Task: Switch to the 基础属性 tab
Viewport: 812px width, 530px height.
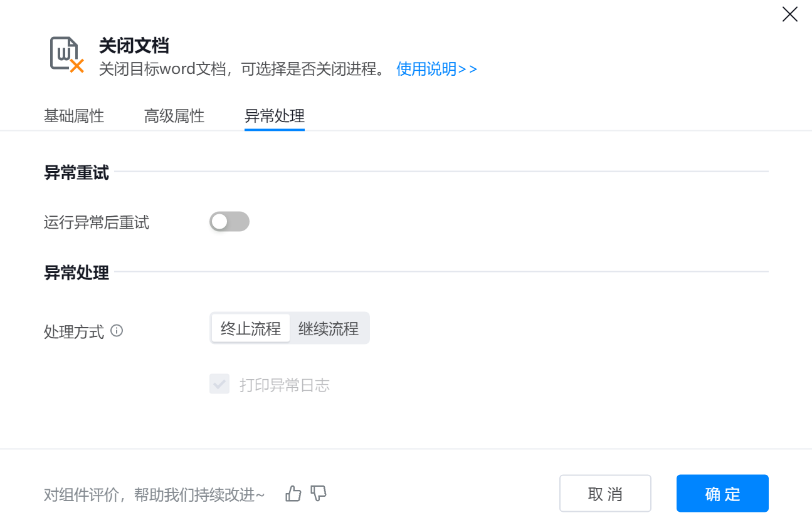Action: pos(74,116)
